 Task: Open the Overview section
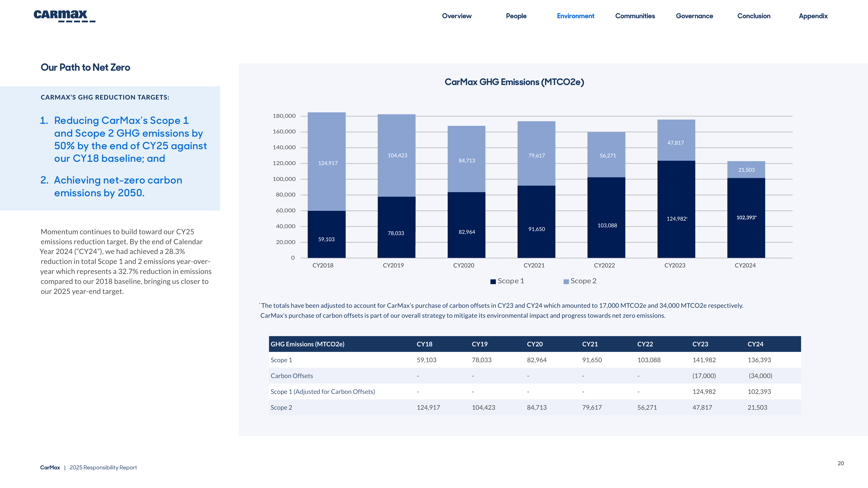(x=457, y=16)
